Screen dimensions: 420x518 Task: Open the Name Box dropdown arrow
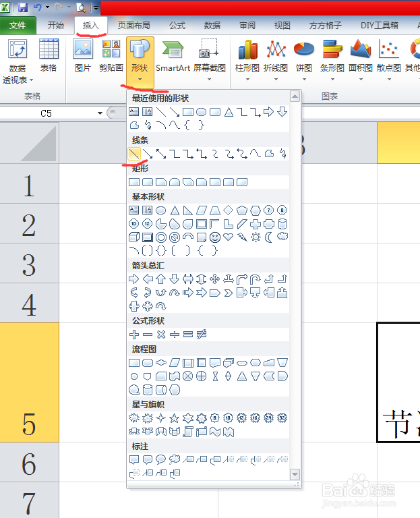(x=100, y=113)
